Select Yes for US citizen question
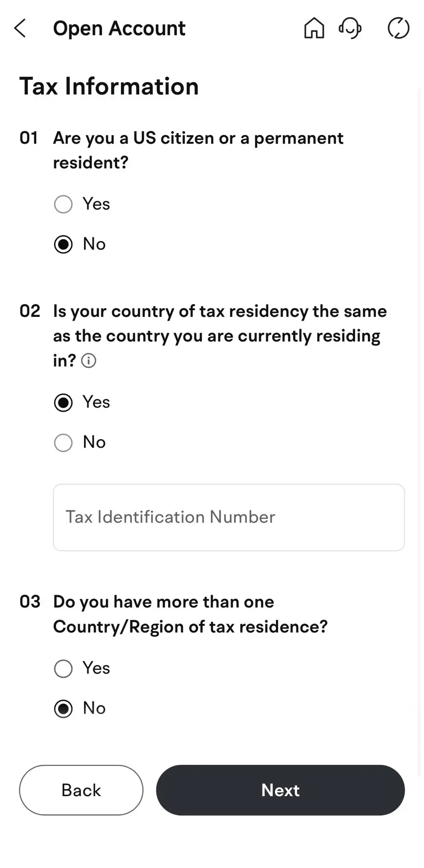This screenshot has height=868, width=424. tap(64, 204)
